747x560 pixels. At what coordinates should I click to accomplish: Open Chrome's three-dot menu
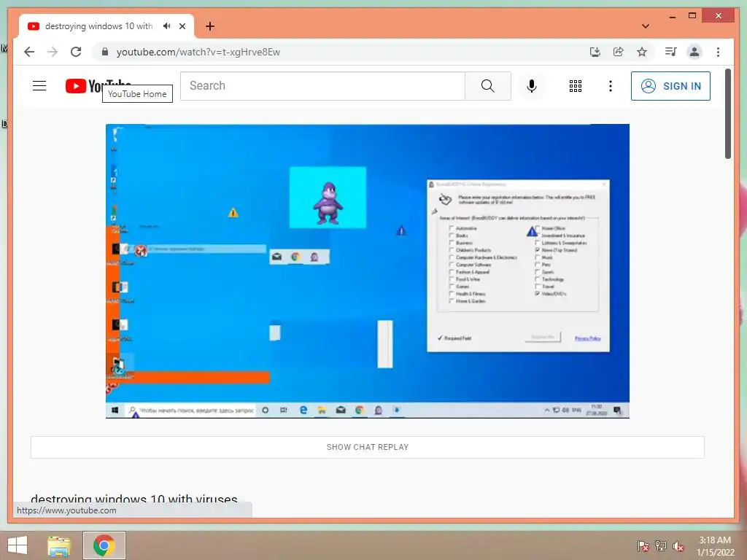pos(718,52)
